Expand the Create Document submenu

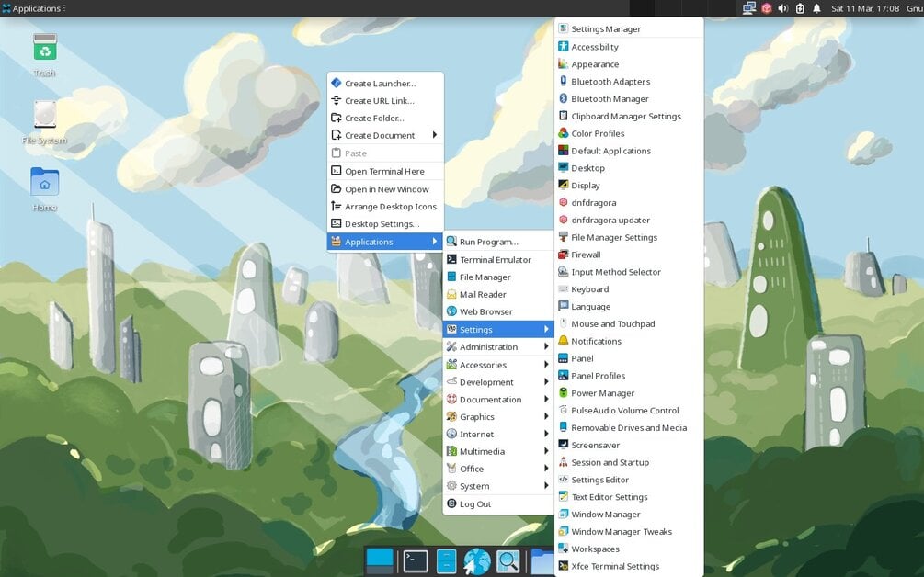point(385,135)
